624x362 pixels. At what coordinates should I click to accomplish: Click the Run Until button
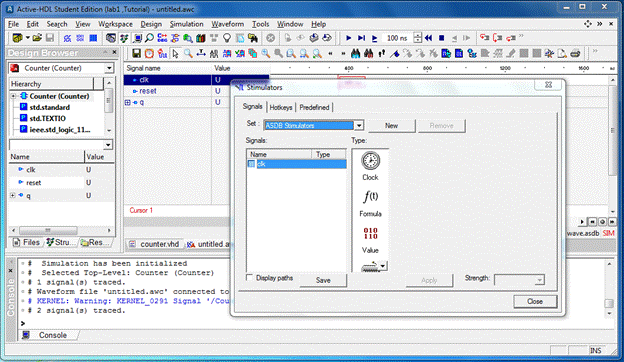361,38
